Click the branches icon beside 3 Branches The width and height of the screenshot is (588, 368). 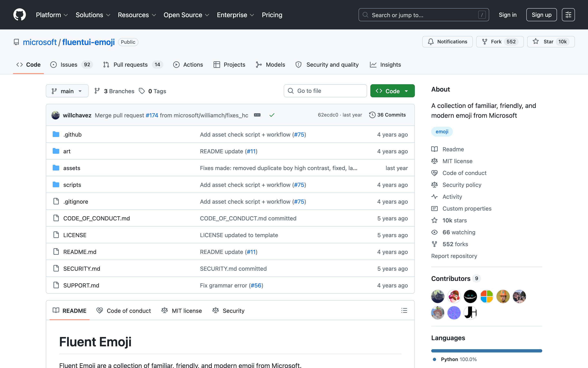tap(97, 91)
